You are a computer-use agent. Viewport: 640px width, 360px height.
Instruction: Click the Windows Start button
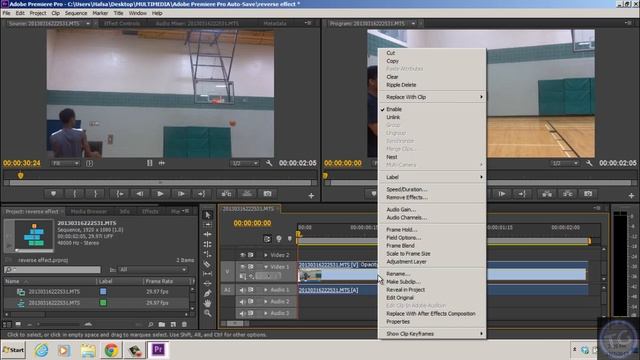click(13, 350)
